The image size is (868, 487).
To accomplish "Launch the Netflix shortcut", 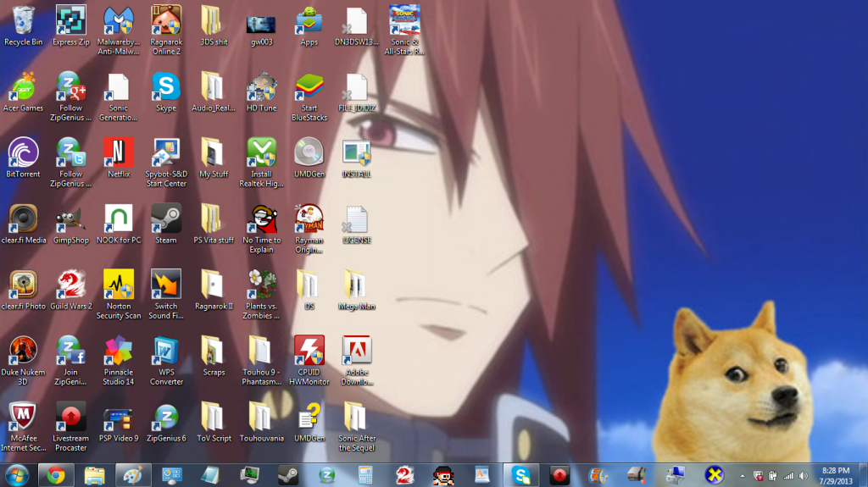I will [x=119, y=158].
